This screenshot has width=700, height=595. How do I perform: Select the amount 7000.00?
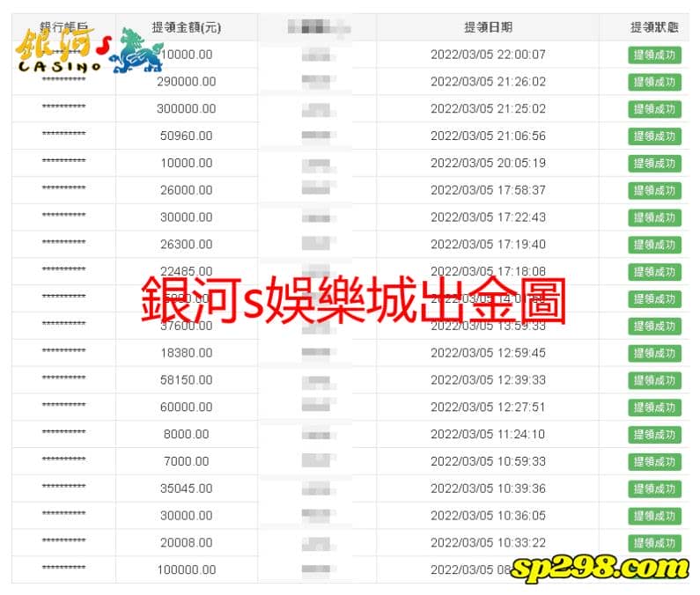point(186,461)
